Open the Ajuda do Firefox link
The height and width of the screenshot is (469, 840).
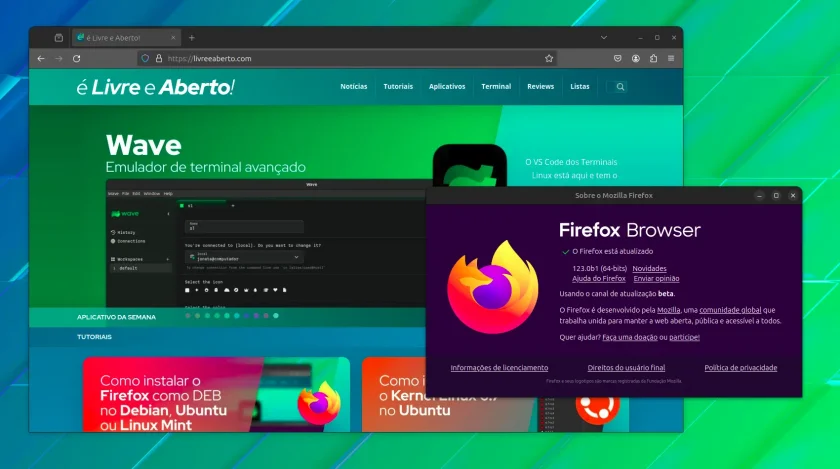pyautogui.click(x=598, y=279)
